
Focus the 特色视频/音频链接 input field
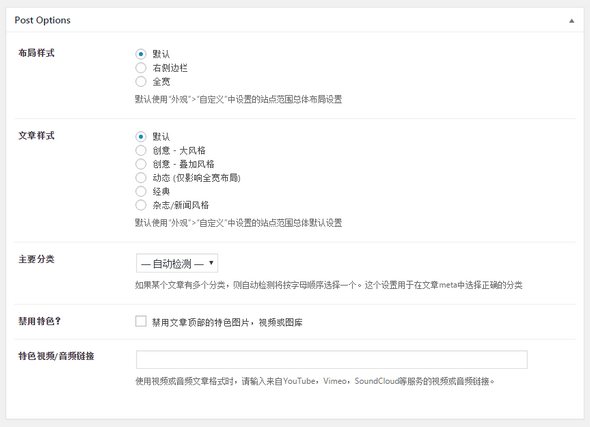[331, 360]
